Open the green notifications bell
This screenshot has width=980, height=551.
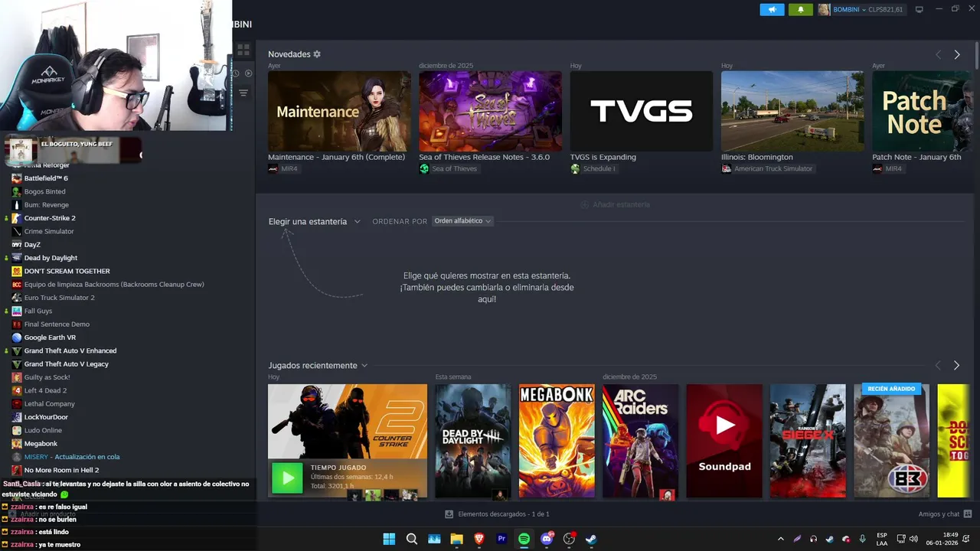pos(801,10)
